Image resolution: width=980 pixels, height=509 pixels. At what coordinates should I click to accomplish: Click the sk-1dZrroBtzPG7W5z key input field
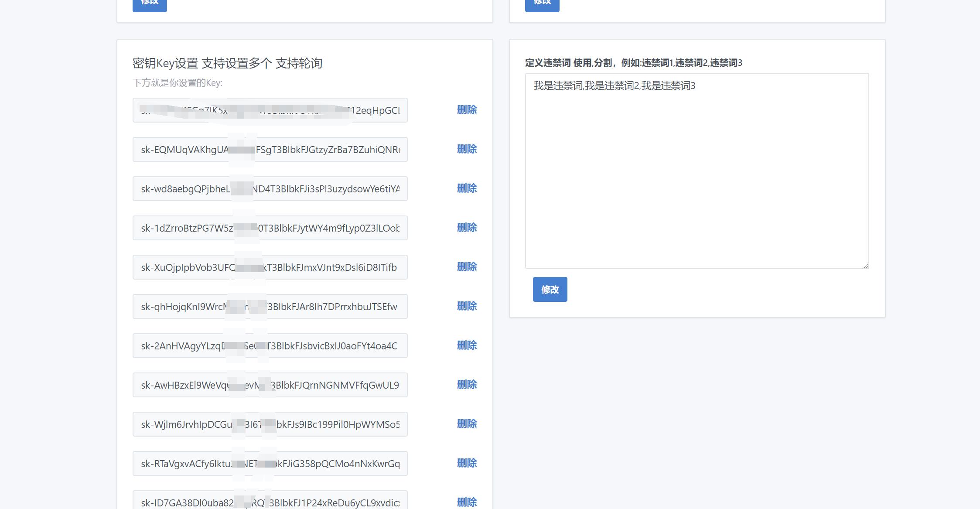[x=270, y=228]
